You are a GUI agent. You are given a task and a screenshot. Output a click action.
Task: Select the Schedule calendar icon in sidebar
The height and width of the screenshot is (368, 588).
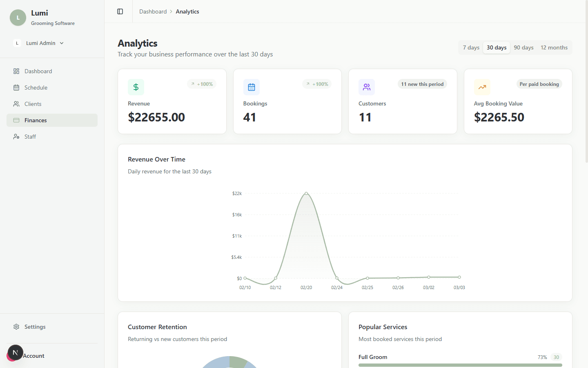point(16,88)
